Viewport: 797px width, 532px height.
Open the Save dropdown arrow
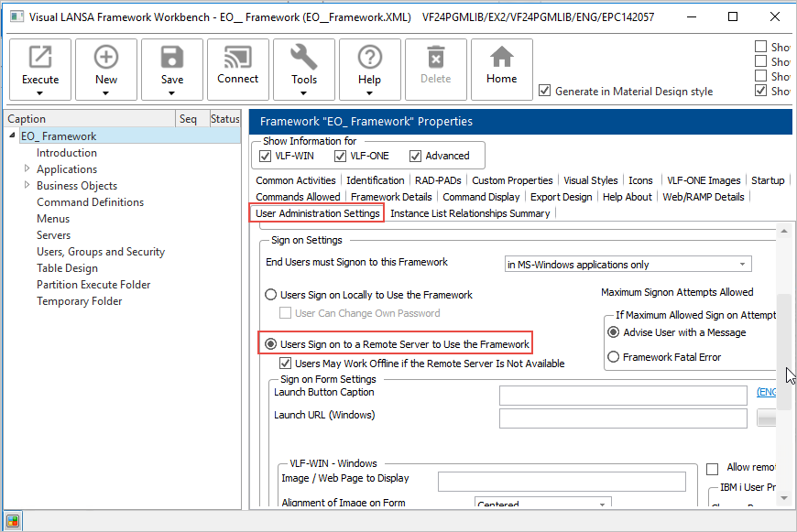(172, 93)
